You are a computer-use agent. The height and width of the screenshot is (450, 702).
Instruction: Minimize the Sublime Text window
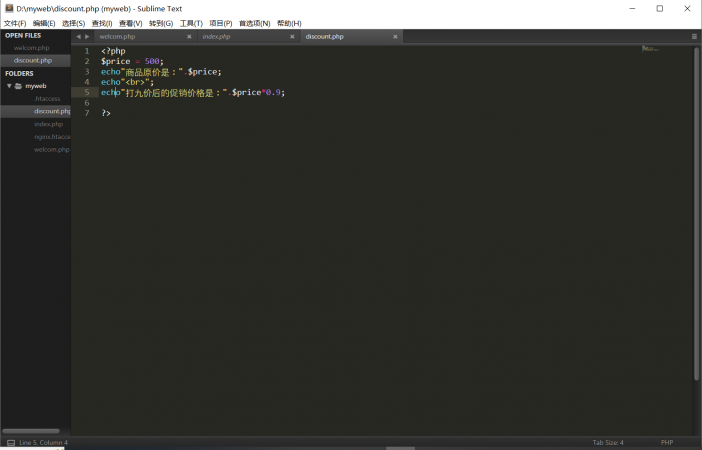[632, 9]
